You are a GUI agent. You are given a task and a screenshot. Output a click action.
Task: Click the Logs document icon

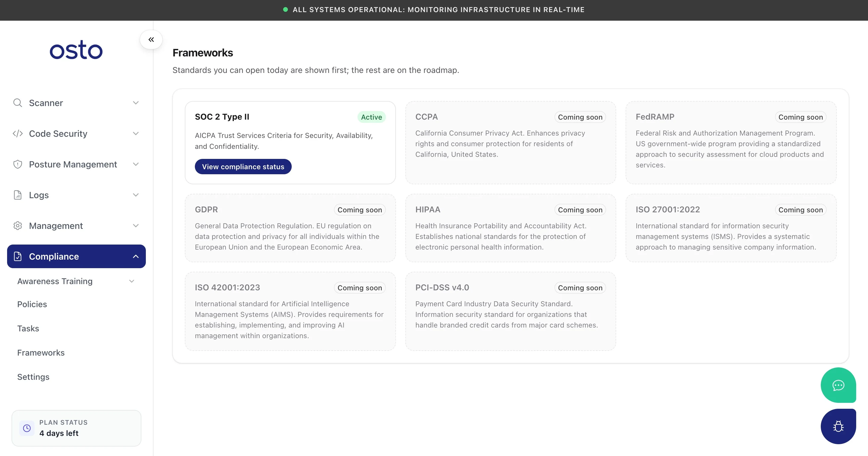[x=17, y=195]
